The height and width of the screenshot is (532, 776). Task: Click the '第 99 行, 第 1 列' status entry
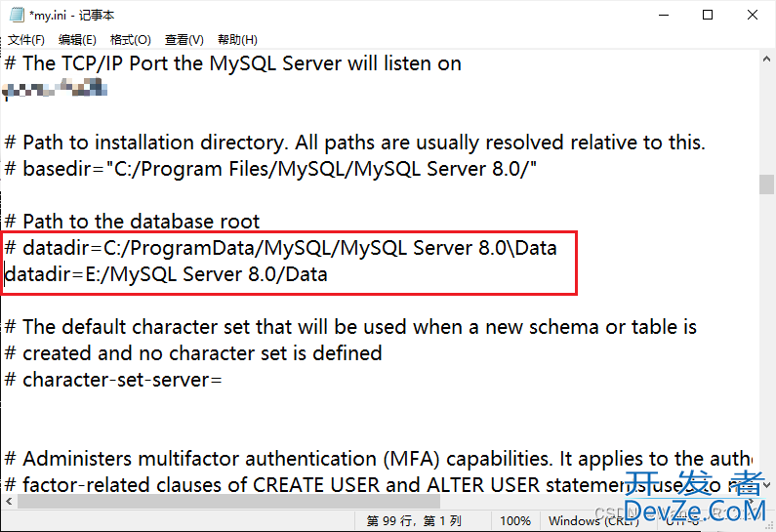(414, 520)
